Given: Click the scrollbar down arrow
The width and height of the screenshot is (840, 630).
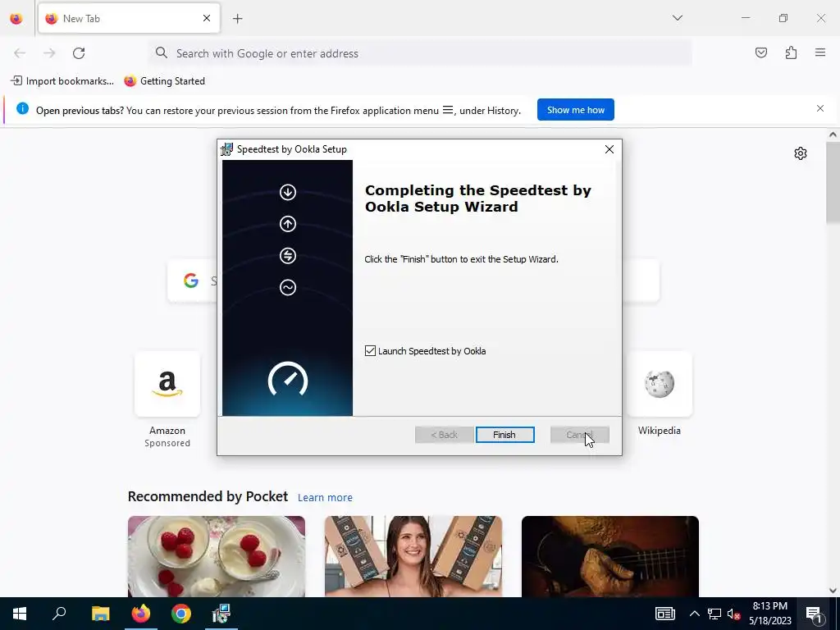Looking at the screenshot, I should [x=833, y=591].
